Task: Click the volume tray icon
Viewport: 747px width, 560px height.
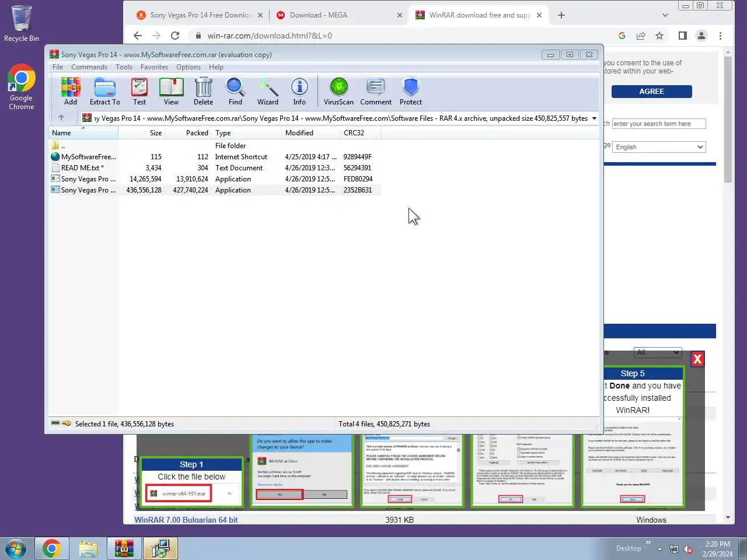Action: pyautogui.click(x=688, y=549)
